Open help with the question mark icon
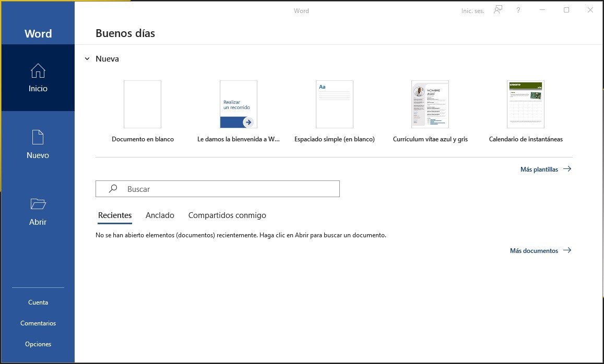The image size is (604, 364). point(518,10)
